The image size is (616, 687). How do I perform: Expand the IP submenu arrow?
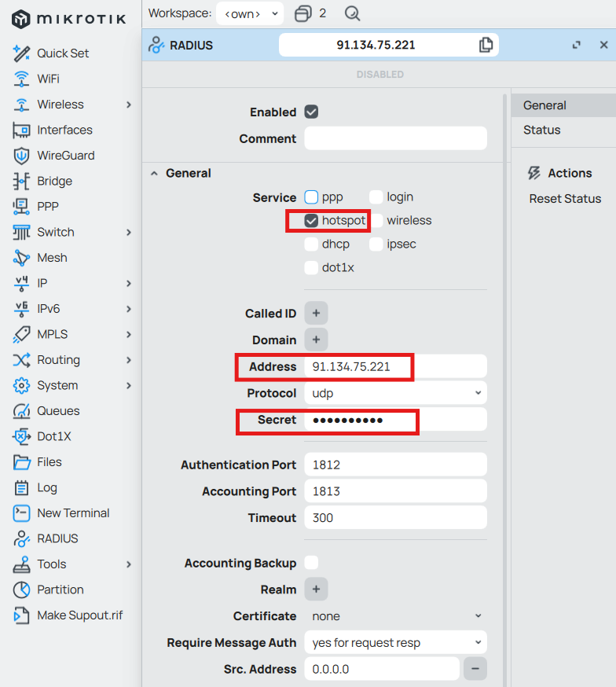(x=129, y=284)
